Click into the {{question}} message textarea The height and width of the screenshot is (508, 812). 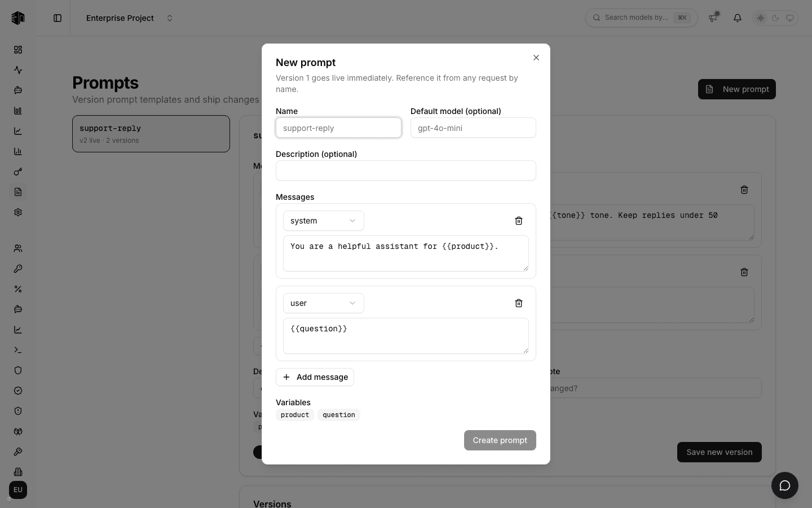tap(406, 336)
